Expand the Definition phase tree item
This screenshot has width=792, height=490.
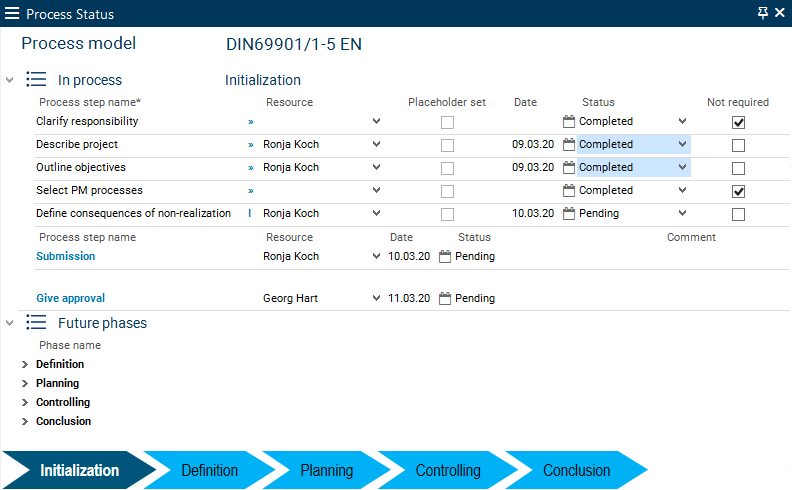click(24, 365)
